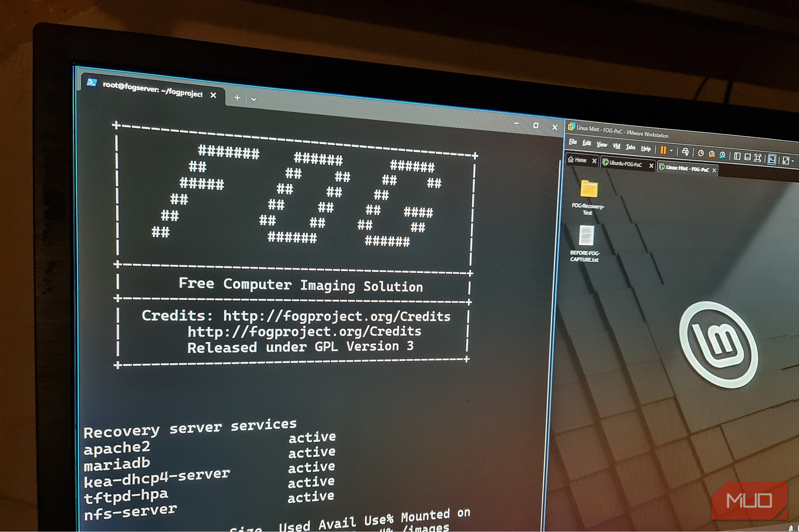Open the terminal new-tab dropdown chevron
Screen dimensions: 799x532
253,99
